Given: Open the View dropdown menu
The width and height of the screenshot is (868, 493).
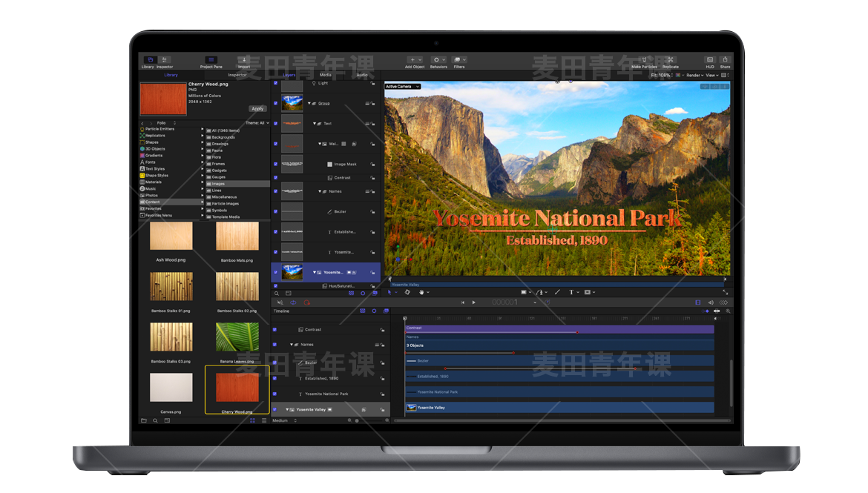Looking at the screenshot, I should (712, 76).
